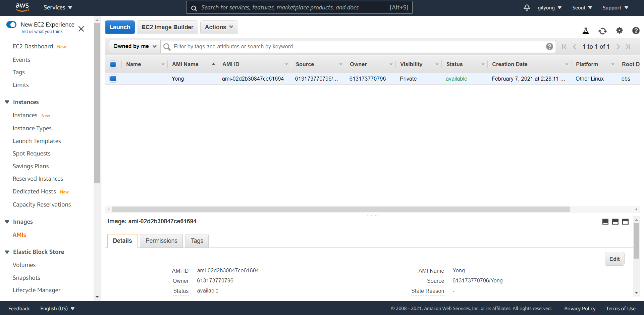Open the English (US) language selector
The height and width of the screenshot is (315, 644).
click(x=57, y=309)
